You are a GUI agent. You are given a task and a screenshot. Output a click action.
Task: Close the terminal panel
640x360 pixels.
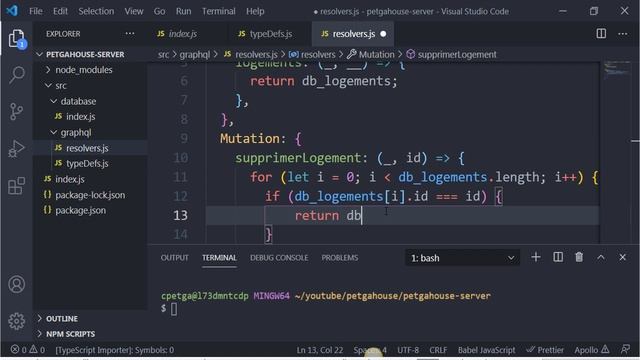[622, 257]
